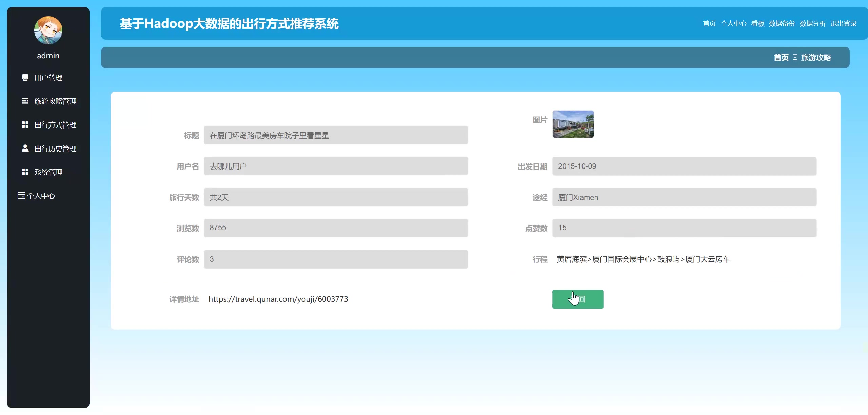
Task: Click the 评论数 field showing 3
Action: coord(336,259)
